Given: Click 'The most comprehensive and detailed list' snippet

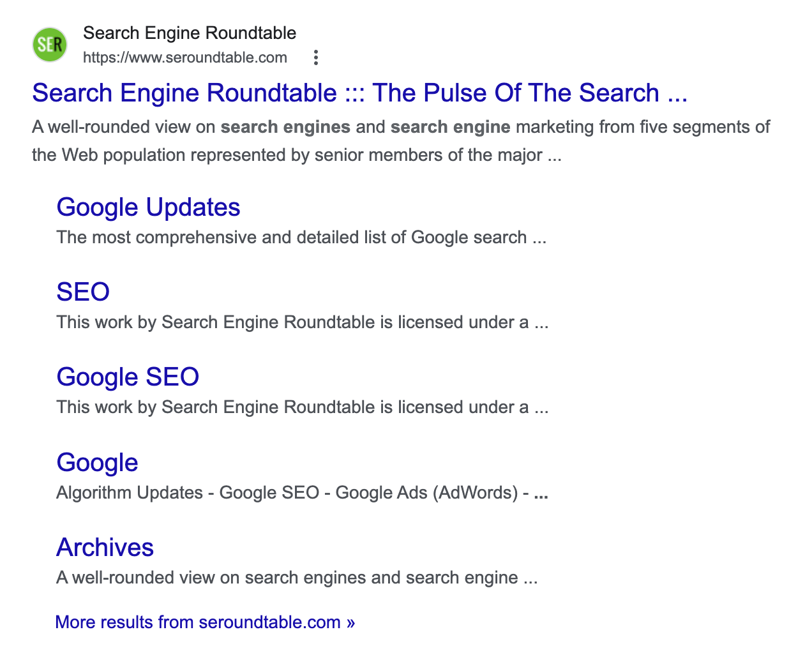Looking at the screenshot, I should point(301,237).
